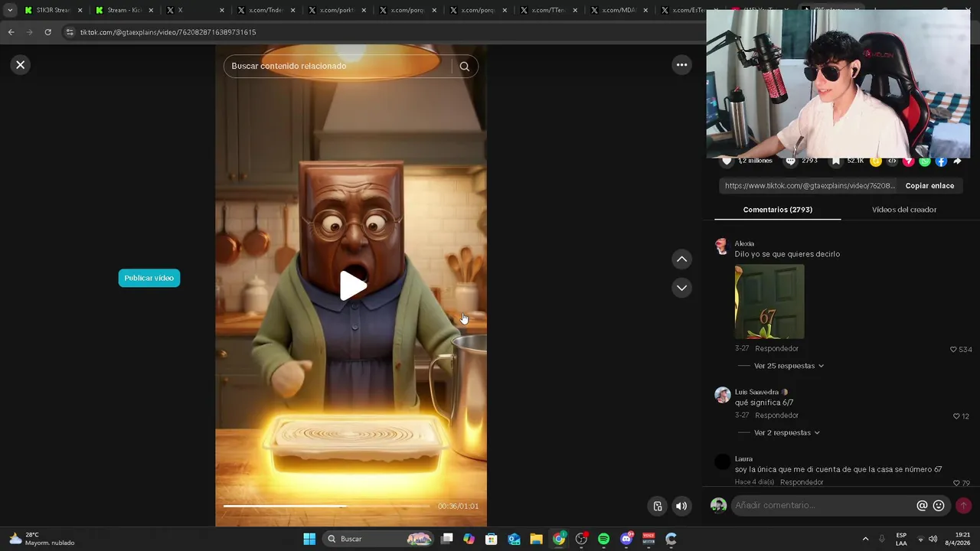The height and width of the screenshot is (551, 980).
Task: Expand Ver 25 respuestas
Action: click(x=789, y=366)
